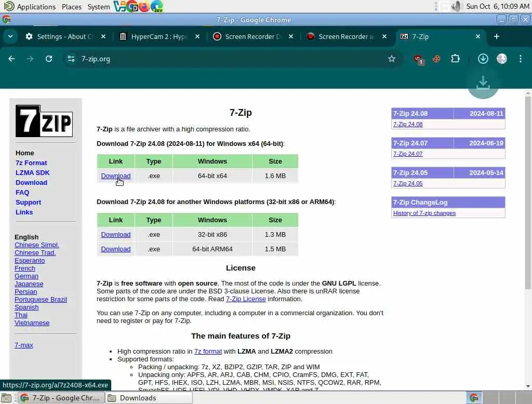This screenshot has height=404, width=532.
Task: Show Chrome downloads popup
Action: [483, 59]
